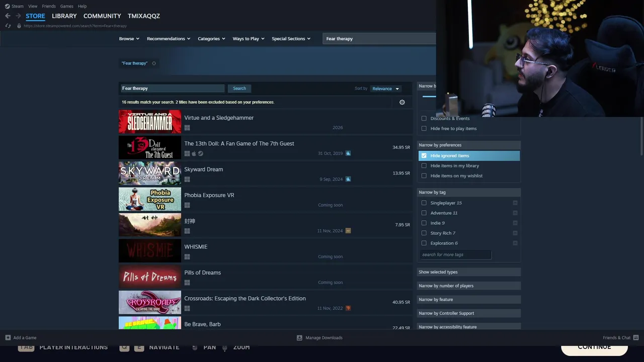Expand Narrow by number of players

469,286
